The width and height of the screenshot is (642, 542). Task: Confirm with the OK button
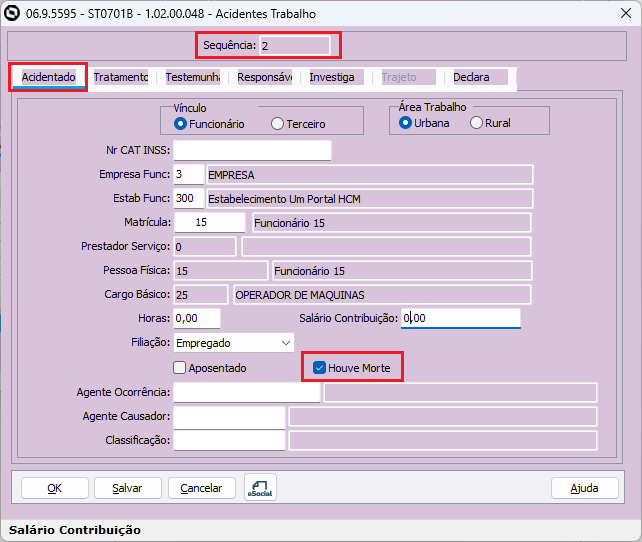(x=54, y=488)
